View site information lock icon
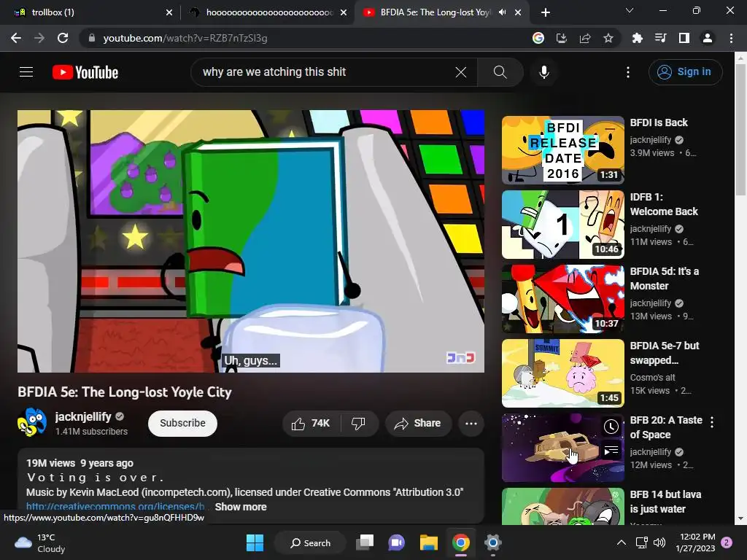This screenshot has width=747, height=560. (92, 38)
